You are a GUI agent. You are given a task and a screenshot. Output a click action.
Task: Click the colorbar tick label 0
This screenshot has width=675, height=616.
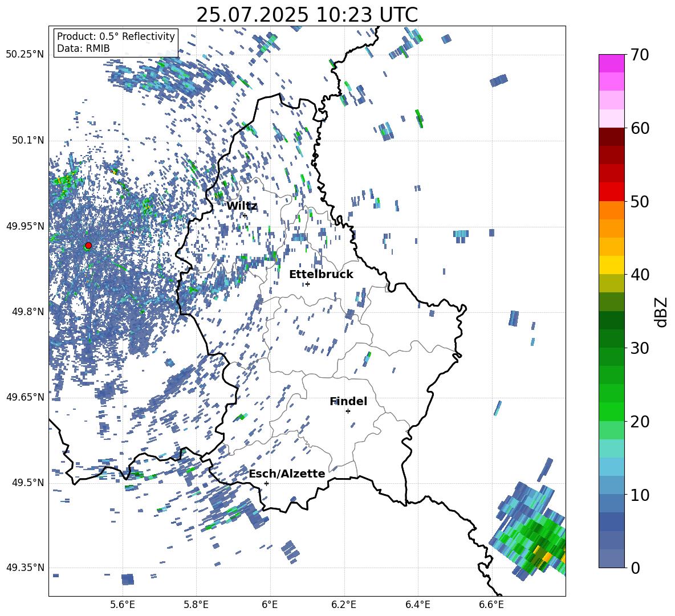[635, 568]
